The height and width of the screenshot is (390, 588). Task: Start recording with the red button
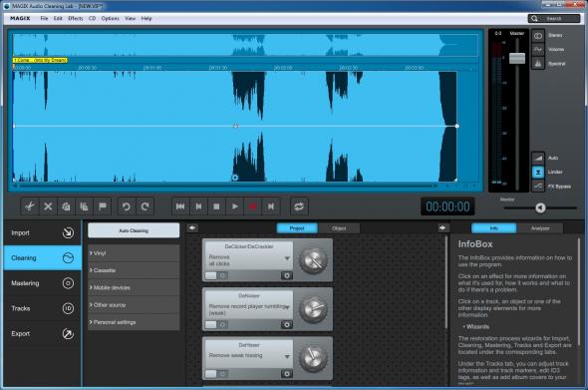(x=253, y=206)
